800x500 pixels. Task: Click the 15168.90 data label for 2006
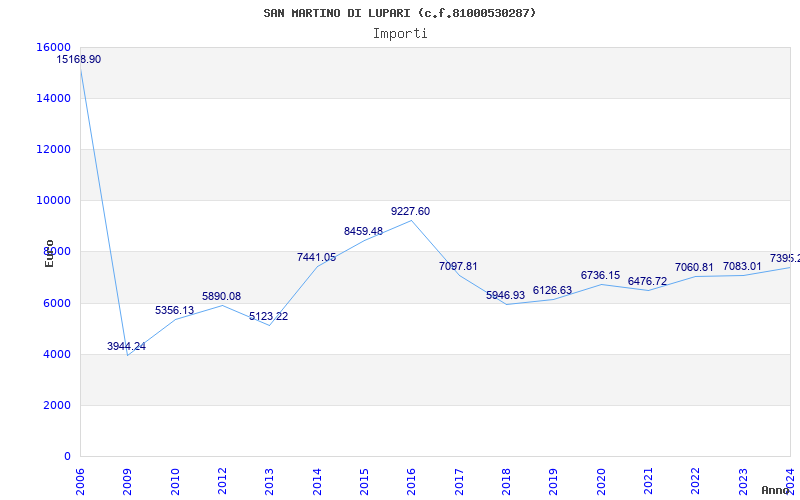79,60
